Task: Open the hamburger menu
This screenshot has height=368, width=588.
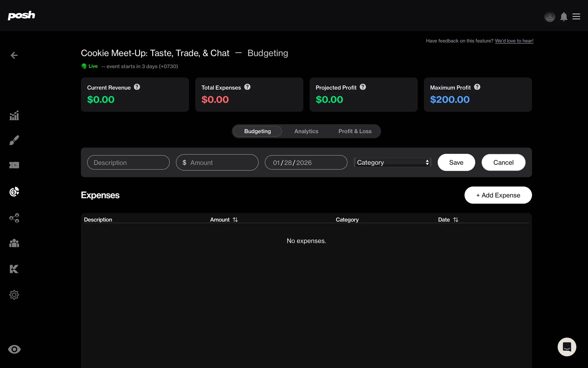Action: click(x=576, y=17)
